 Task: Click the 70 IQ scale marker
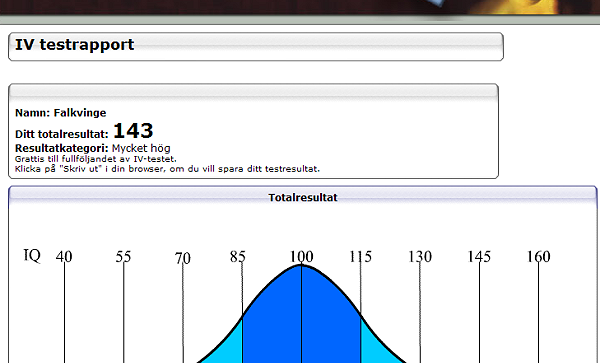tap(183, 258)
